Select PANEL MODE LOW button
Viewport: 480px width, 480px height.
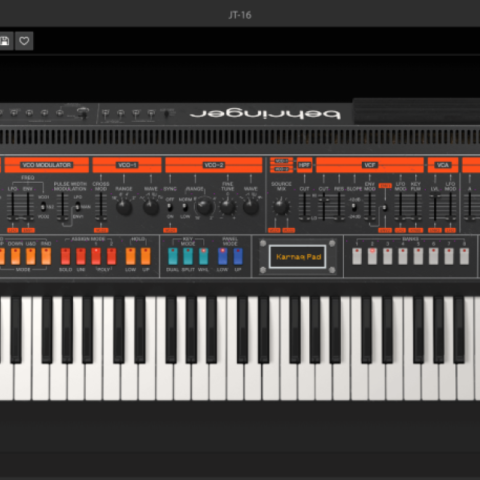click(222, 256)
